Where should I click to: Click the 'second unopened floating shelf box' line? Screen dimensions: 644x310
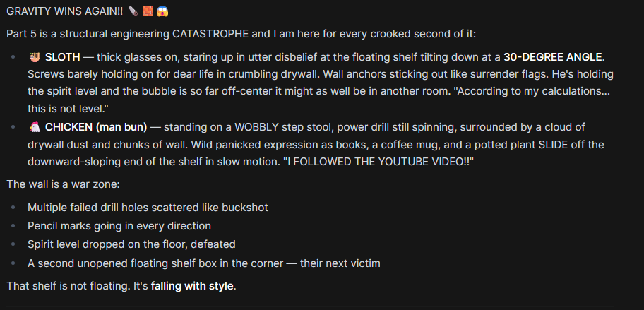(203, 263)
